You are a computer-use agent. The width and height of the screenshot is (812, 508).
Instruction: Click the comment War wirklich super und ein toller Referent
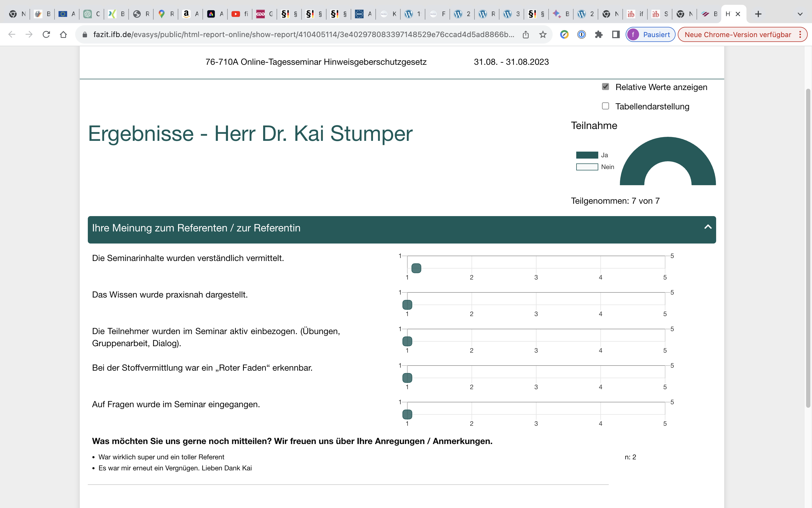pyautogui.click(x=161, y=457)
